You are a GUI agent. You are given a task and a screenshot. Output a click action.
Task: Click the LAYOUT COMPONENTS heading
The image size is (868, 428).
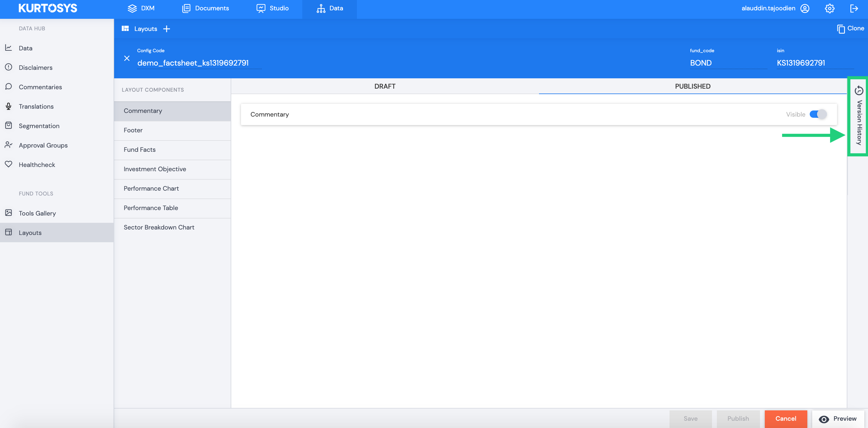[153, 90]
